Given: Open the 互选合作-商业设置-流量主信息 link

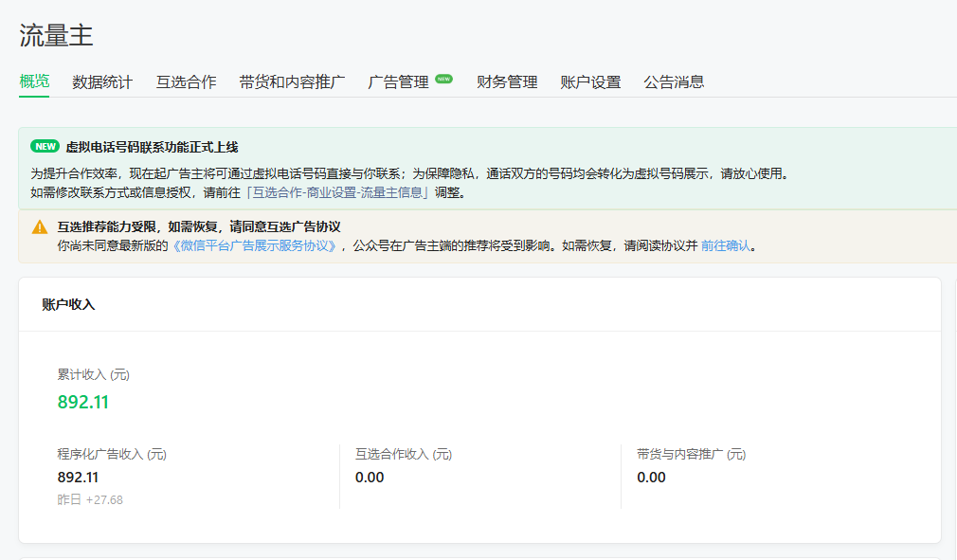Looking at the screenshot, I should click(337, 192).
